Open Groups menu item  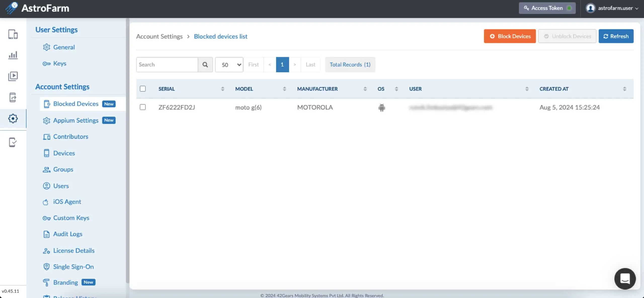tap(58, 170)
